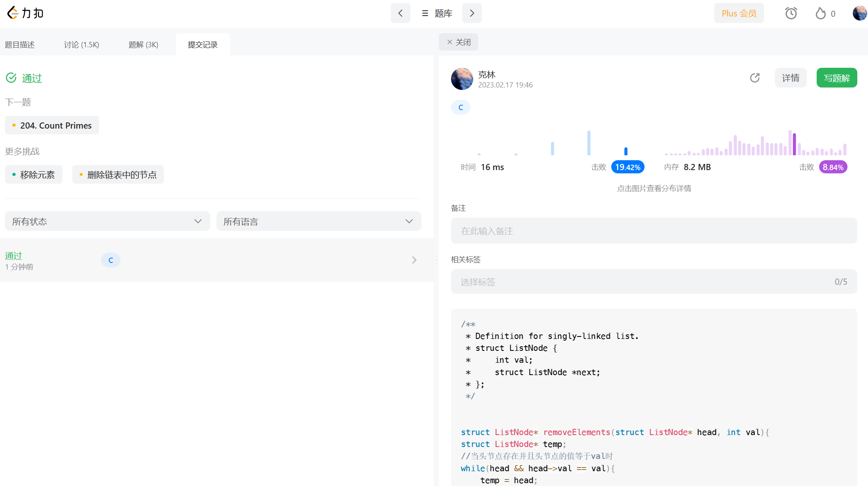The image size is (868, 486).
Task: Go to next problem arrow
Action: [472, 13]
